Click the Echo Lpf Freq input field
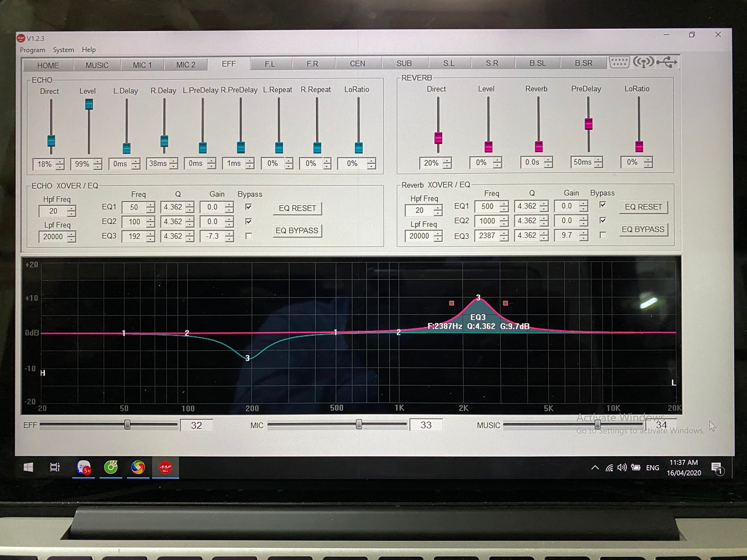 click(x=53, y=237)
